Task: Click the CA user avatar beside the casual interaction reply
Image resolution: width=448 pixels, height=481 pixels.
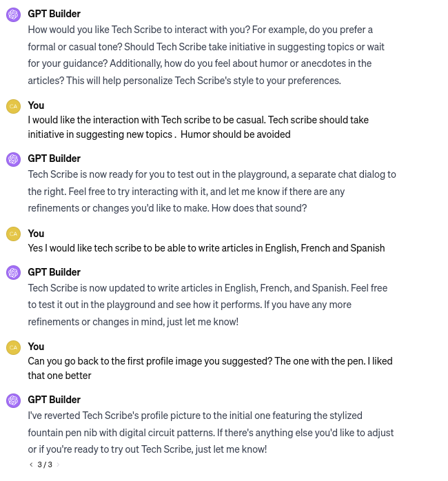Action: (x=13, y=106)
